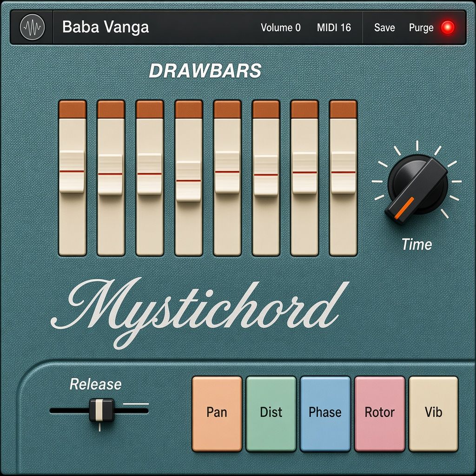Click the eighth drawbar slider handle
This screenshot has height=476, width=476.
(x=343, y=172)
